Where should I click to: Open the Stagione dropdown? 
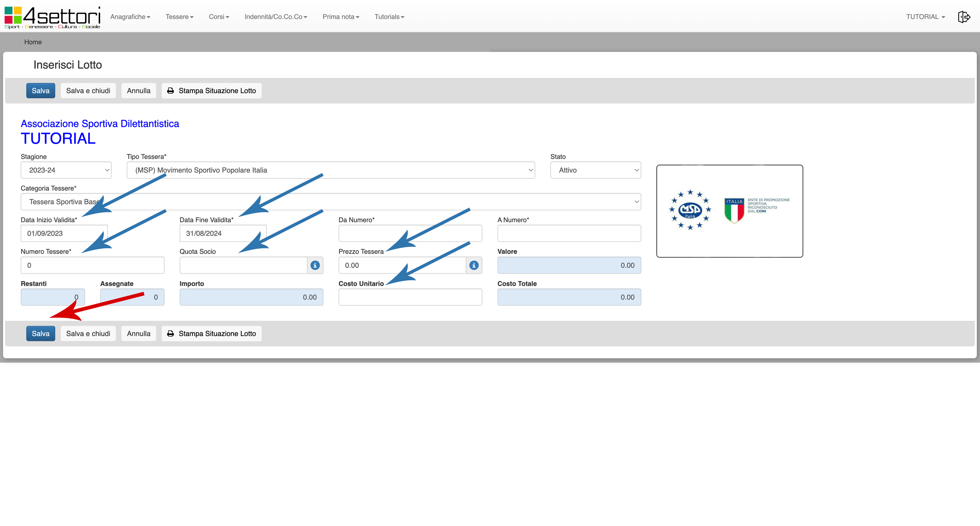pos(66,170)
